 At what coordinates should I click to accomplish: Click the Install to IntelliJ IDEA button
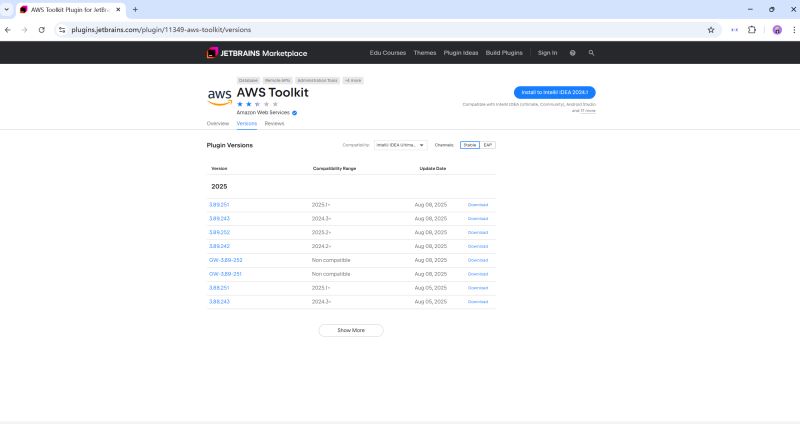(555, 92)
